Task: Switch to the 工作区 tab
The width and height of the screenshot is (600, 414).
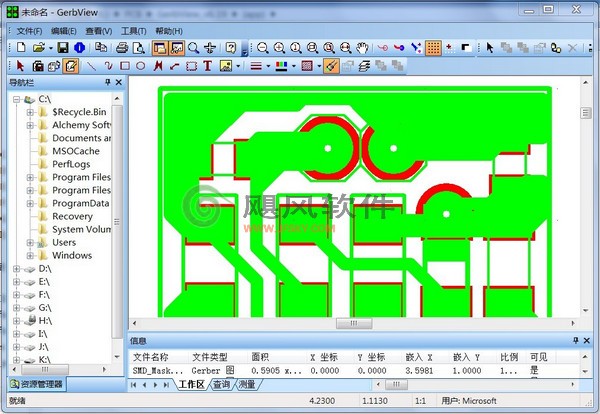Action: 191,384
